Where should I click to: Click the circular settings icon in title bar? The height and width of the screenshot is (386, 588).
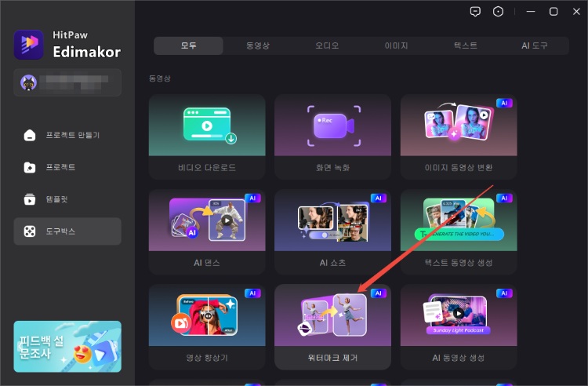498,12
